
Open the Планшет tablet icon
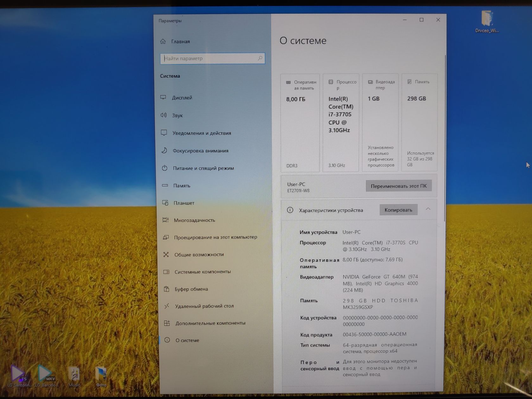point(165,203)
